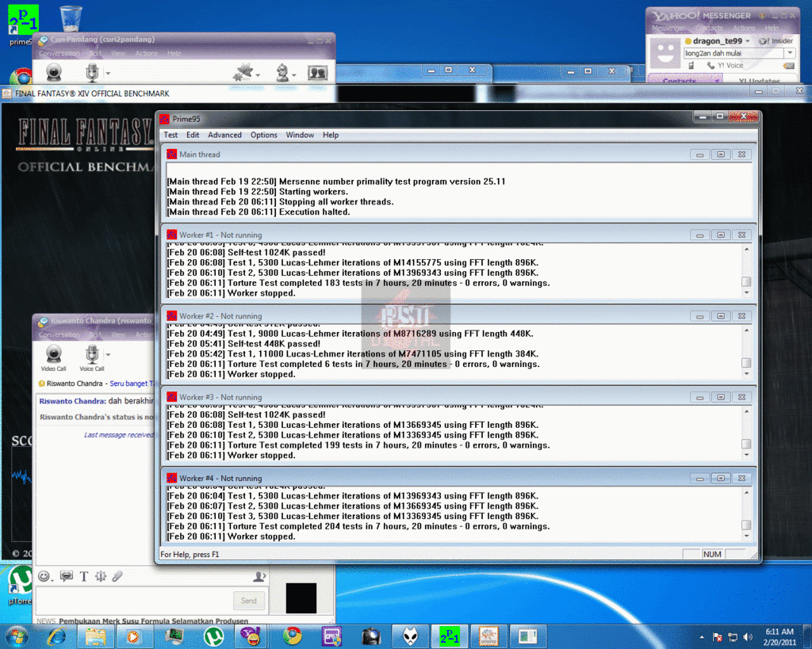Screen dimensions: 812x649
Task: Attach a file with the paperclip icon
Action: click(117, 576)
